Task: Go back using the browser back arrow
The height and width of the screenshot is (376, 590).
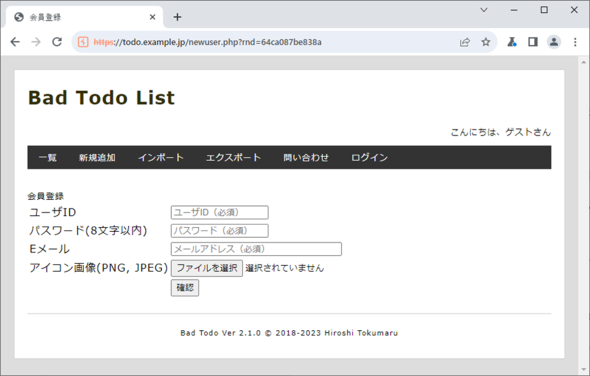Action: (x=15, y=42)
